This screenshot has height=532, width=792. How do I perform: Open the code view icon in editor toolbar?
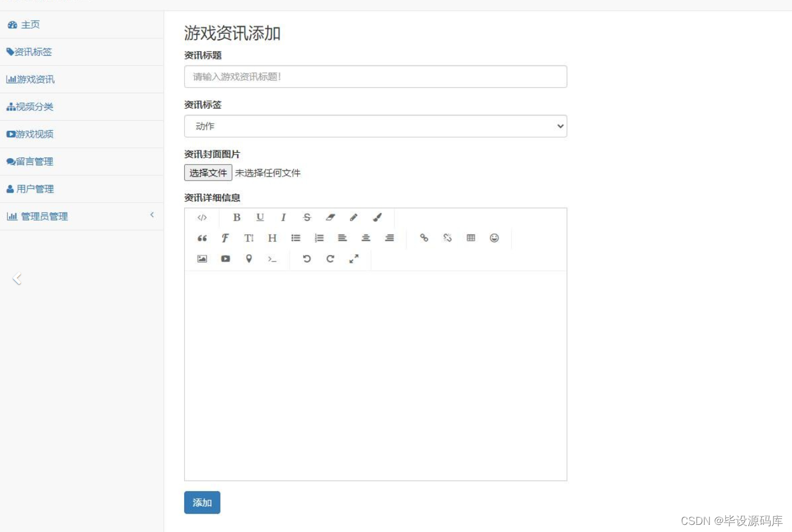[202, 218]
